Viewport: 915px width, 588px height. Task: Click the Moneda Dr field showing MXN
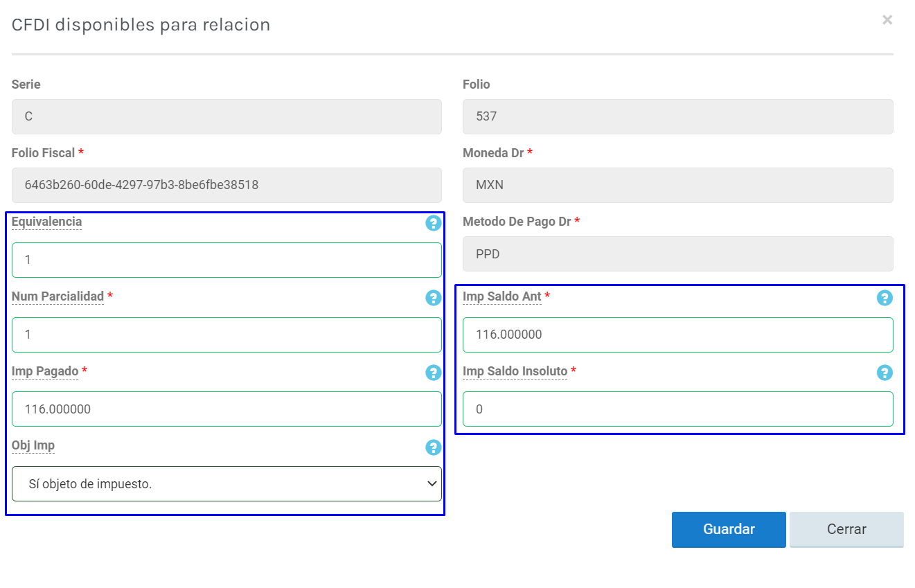pyautogui.click(x=677, y=185)
